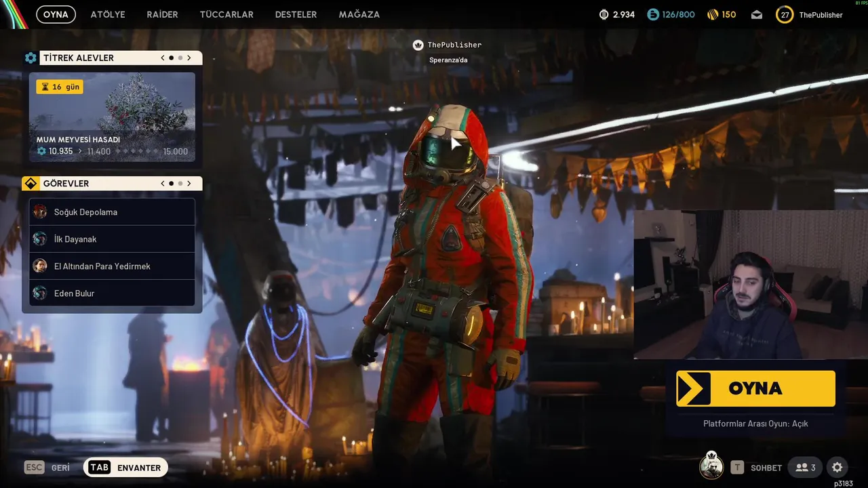868x488 pixels.
Task: Open the mail inbox envelope icon
Action: point(757,15)
